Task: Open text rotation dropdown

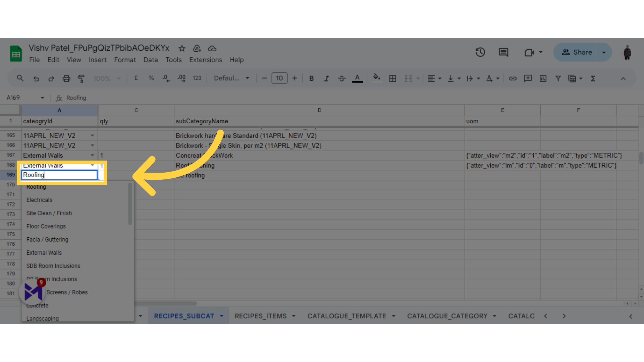Action: (493, 78)
